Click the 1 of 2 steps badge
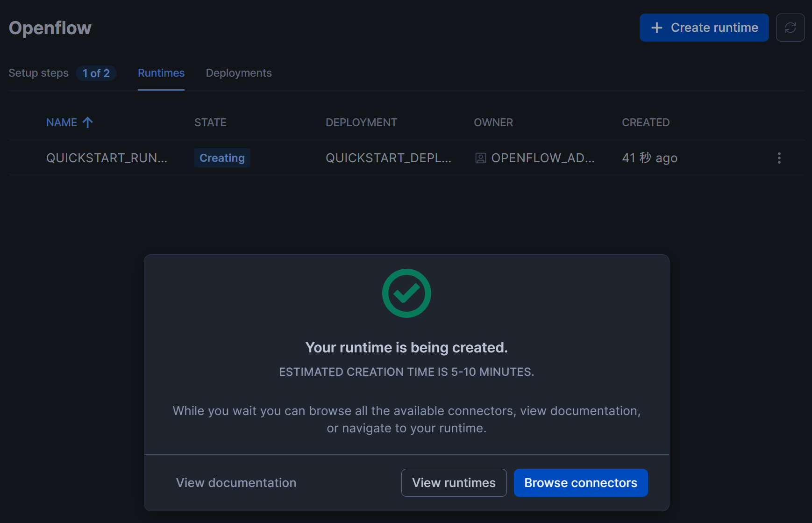Screen dimensions: 812x523 pos(96,73)
